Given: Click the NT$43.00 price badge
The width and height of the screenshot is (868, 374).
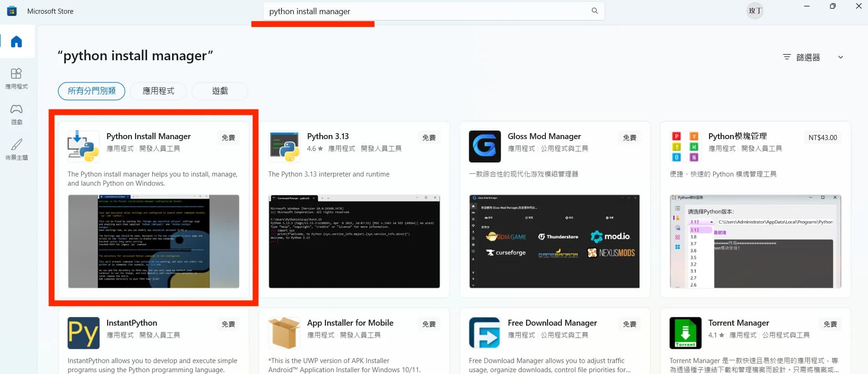Looking at the screenshot, I should (x=822, y=137).
